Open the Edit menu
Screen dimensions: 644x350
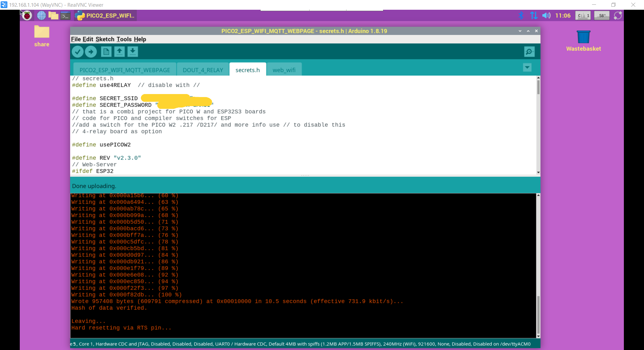[x=88, y=39]
